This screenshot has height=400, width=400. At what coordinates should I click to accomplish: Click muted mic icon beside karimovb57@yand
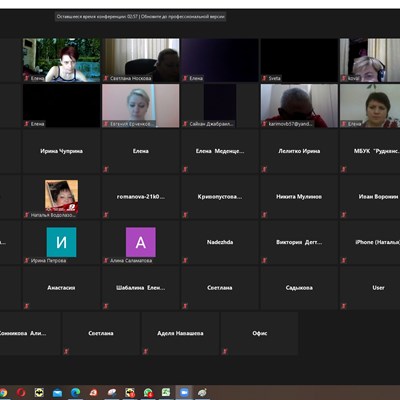point(264,124)
